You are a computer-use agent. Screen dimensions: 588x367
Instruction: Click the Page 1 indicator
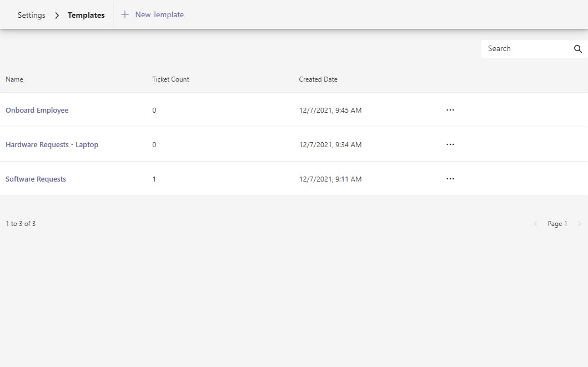click(x=557, y=224)
